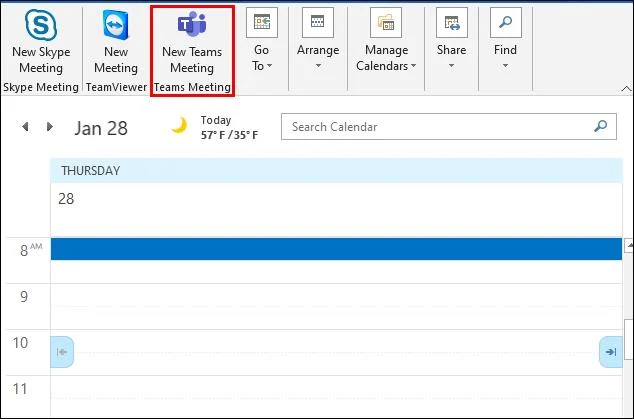
Task: Open the Find dropdown
Action: 505,40
